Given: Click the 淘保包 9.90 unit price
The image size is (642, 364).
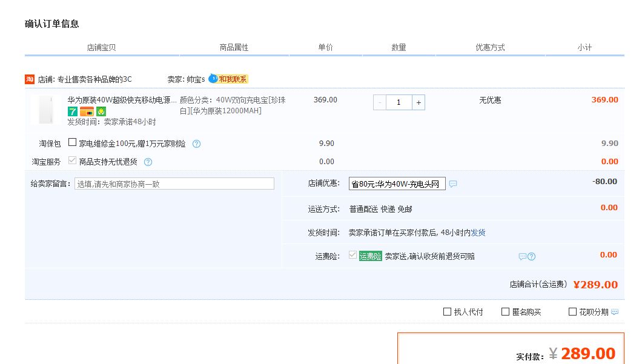Looking at the screenshot, I should click(326, 144).
